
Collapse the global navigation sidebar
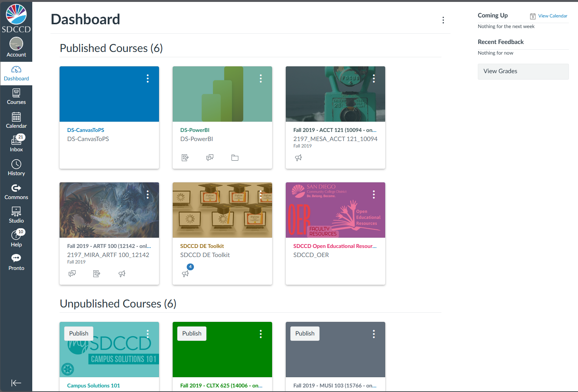coord(16,383)
